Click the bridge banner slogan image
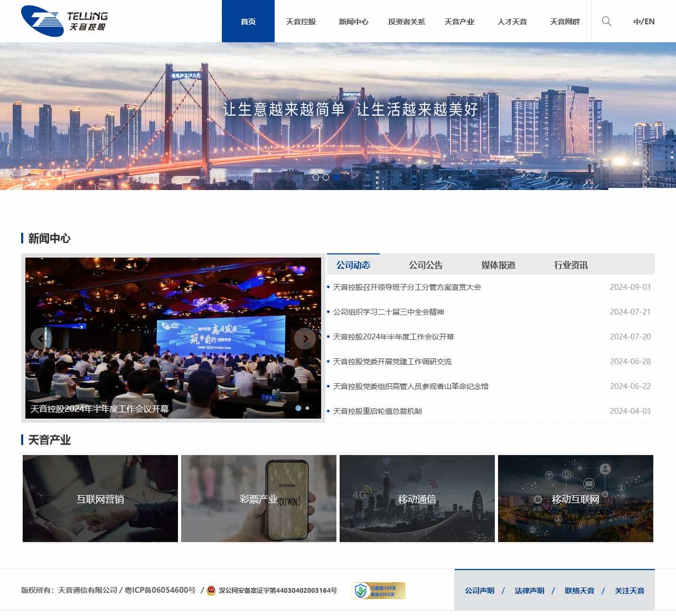Viewport: 676px width, 616px height. (338, 116)
